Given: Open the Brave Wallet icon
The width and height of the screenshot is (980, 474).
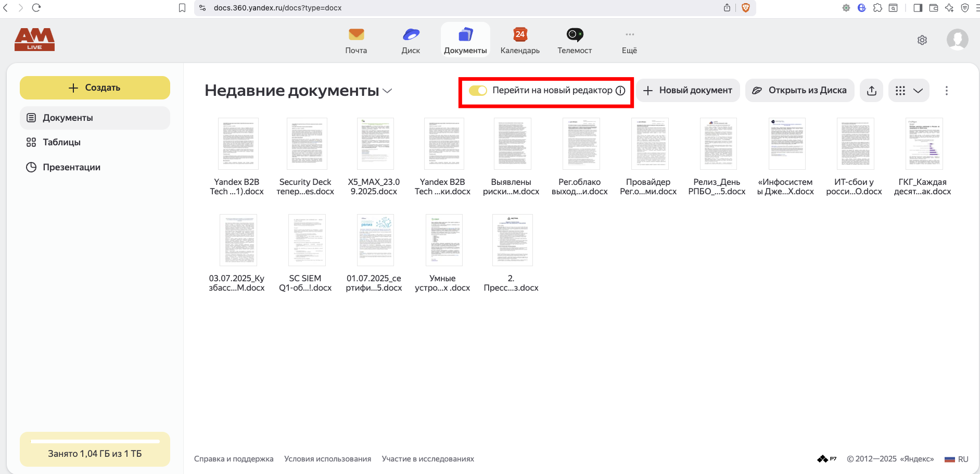Looking at the screenshot, I should (x=934, y=8).
